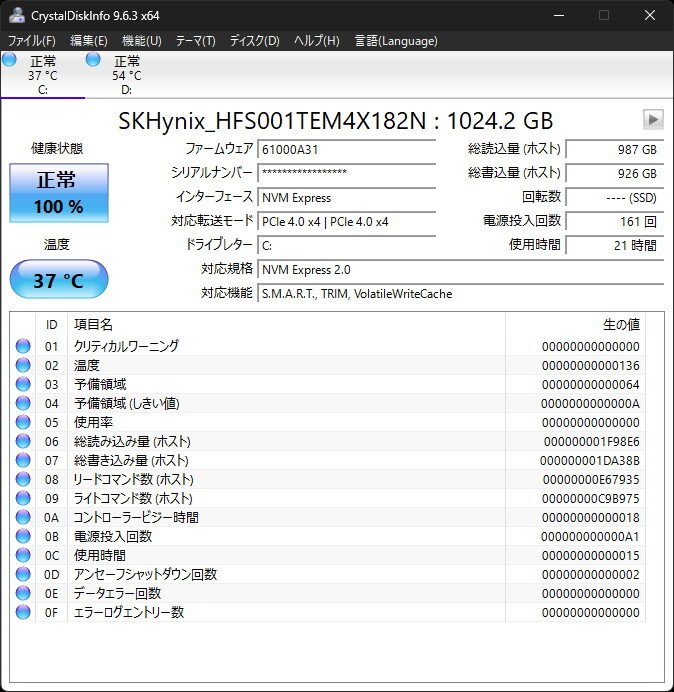Select the 総書き込み量 (ホスト) row
The height and width of the screenshot is (692, 674).
tap(328, 460)
